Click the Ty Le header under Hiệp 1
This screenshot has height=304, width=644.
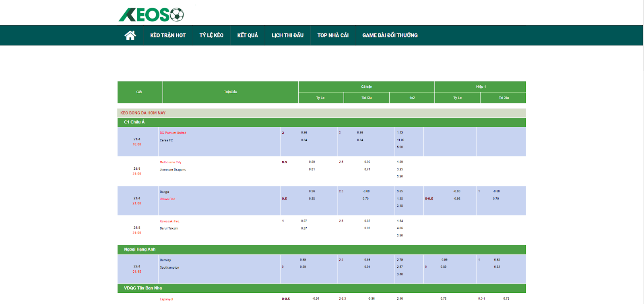pos(458,98)
